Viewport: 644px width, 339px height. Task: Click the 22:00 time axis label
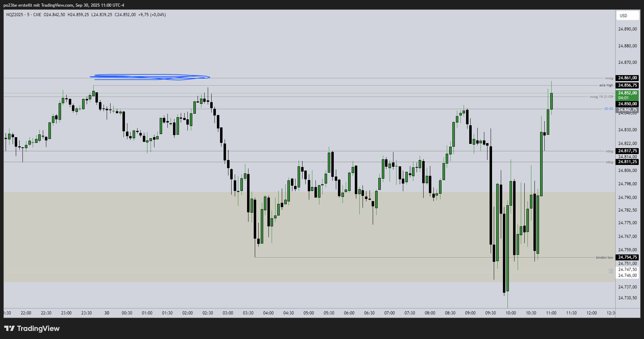(26, 313)
